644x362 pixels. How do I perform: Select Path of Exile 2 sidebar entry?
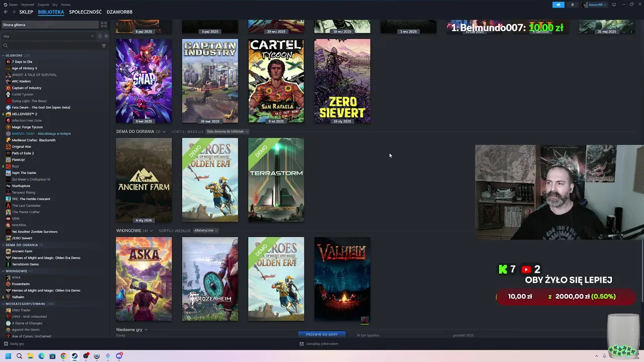tap(23, 153)
